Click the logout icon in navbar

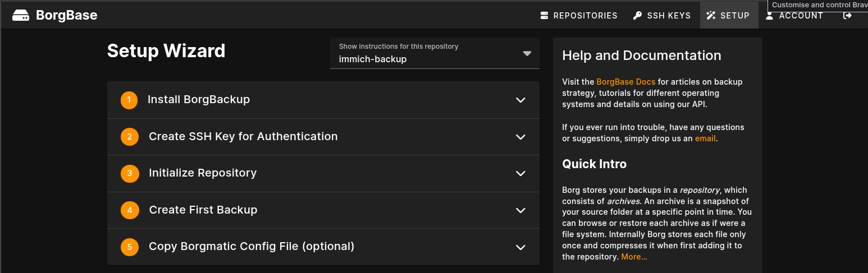coord(847,16)
